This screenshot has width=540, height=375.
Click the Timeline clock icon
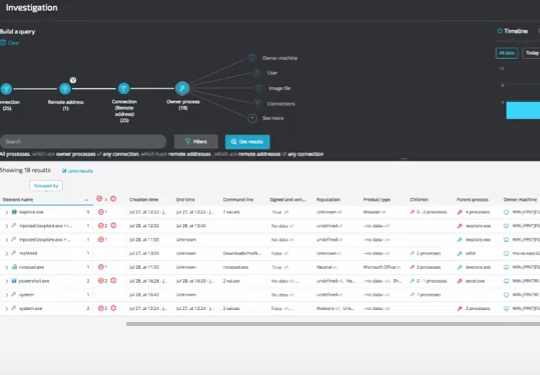click(x=499, y=31)
